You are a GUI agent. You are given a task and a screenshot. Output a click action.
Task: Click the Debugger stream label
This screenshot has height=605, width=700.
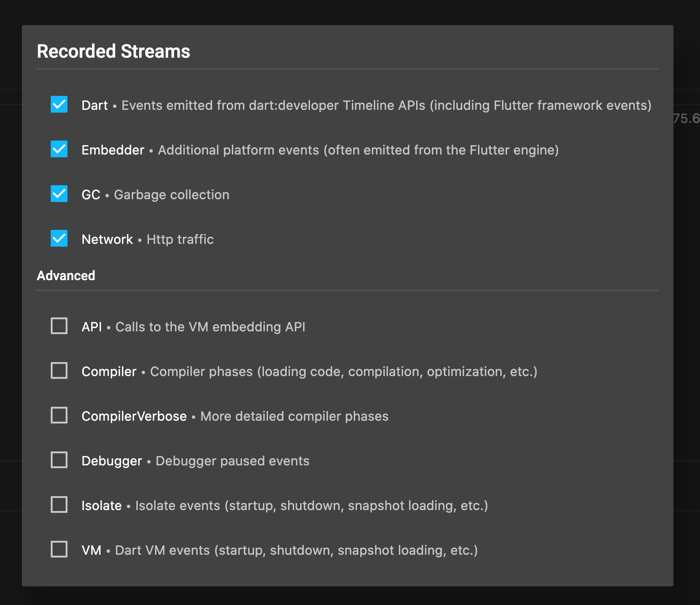(112, 461)
